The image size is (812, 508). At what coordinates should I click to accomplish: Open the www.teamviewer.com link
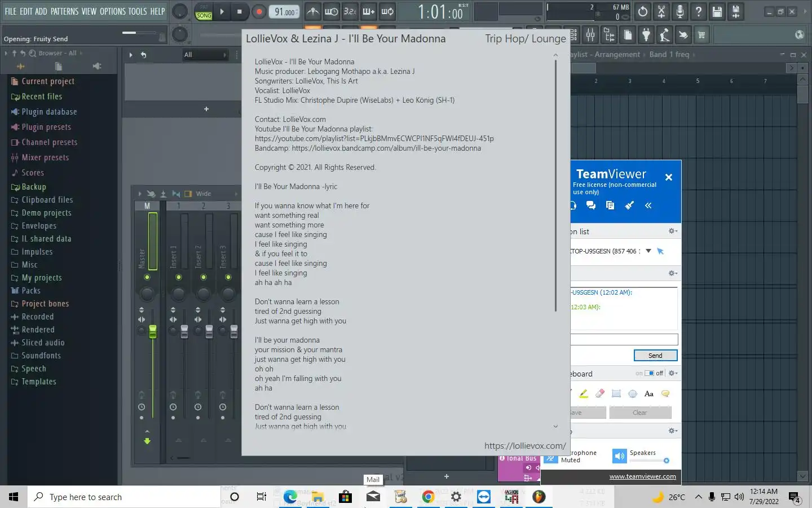(x=642, y=476)
